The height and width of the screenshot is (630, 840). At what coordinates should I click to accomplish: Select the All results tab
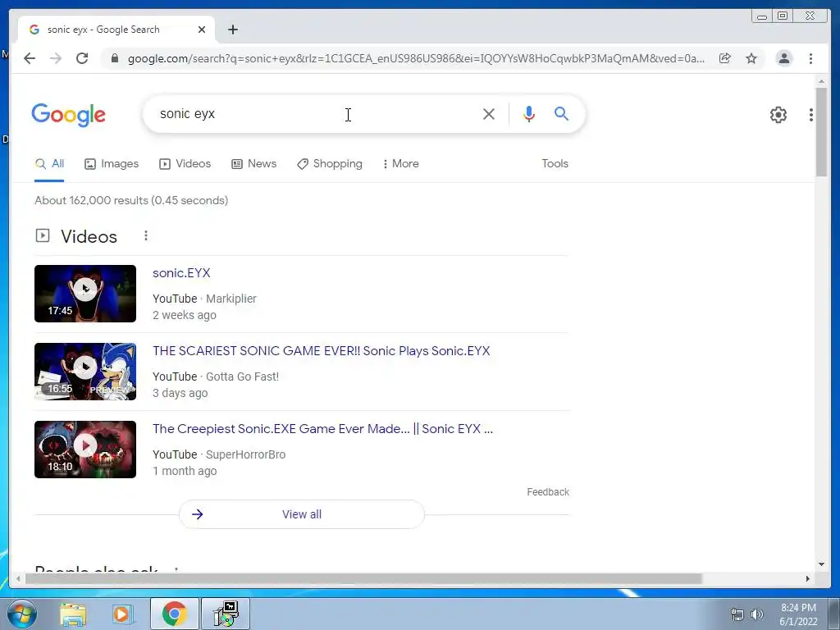(49, 164)
